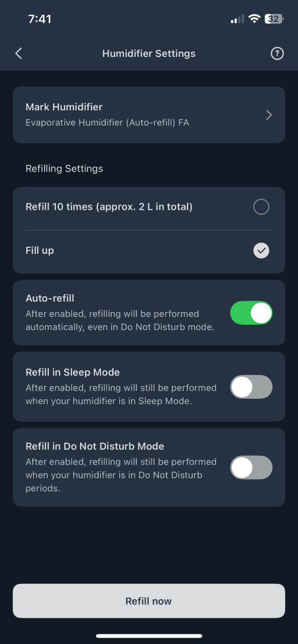Enable Refill in Do Not Disturb toggle

pyautogui.click(x=251, y=467)
